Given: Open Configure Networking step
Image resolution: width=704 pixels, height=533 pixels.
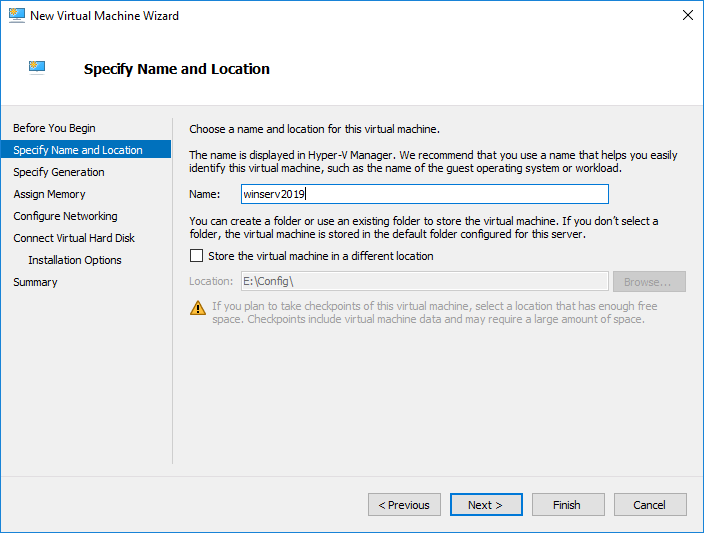Looking at the screenshot, I should 65,216.
